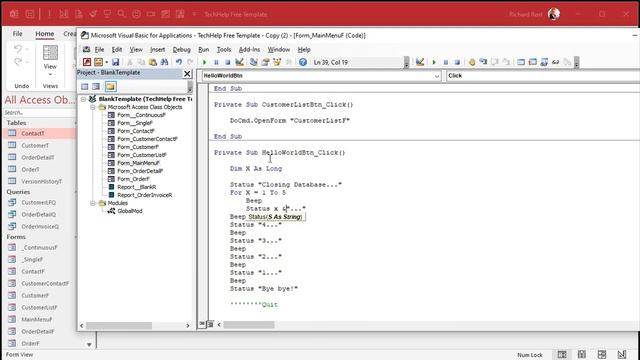The height and width of the screenshot is (360, 640).
Task: Open the File menu in VBA editor
Action: click(x=99, y=49)
